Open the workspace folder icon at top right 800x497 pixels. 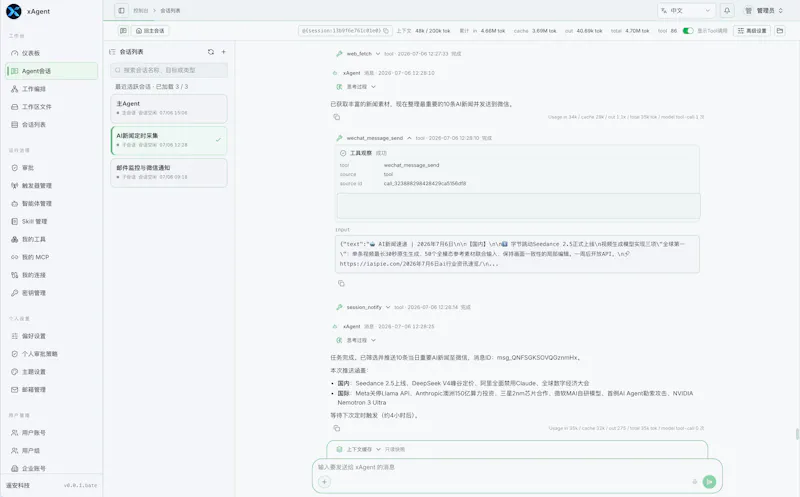780,31
